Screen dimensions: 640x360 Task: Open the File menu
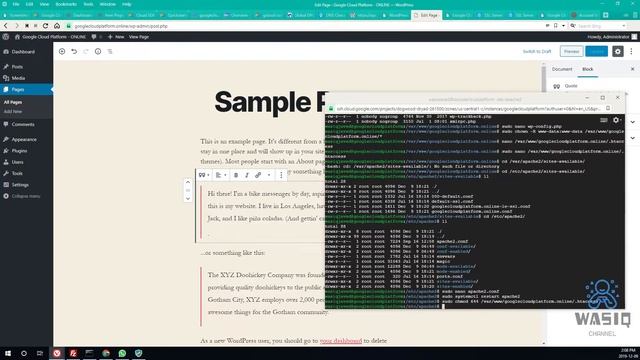pyautogui.click(x=16, y=4)
